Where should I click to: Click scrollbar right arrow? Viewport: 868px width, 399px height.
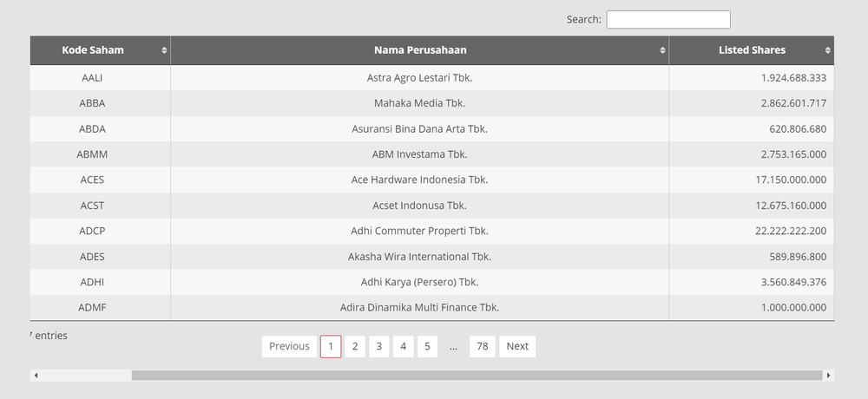click(x=828, y=376)
